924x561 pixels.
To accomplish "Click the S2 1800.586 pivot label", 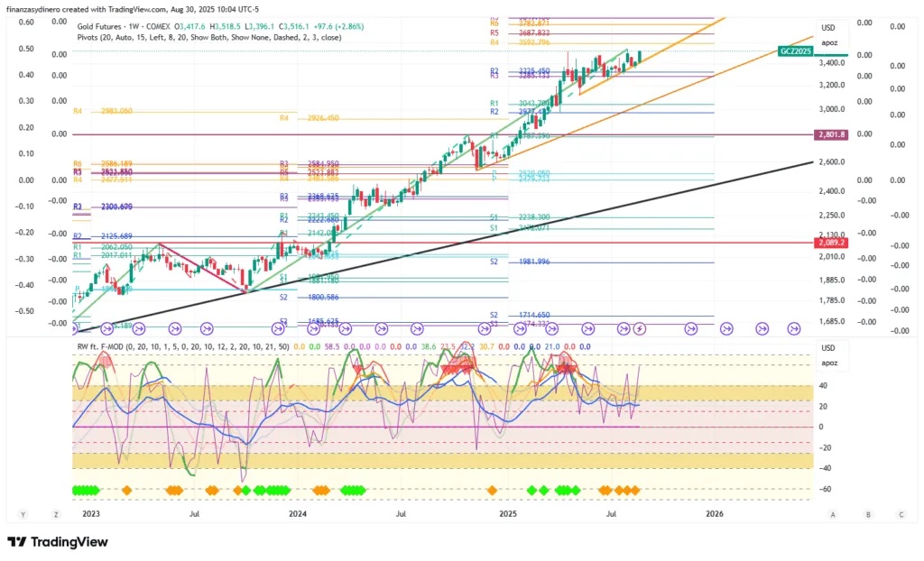I will click(310, 297).
